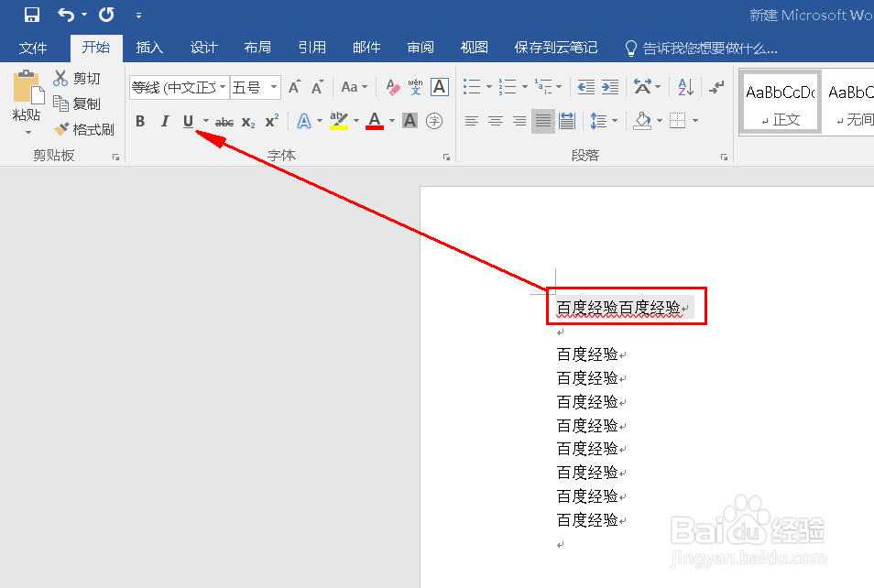
Task: Click the Increase Indent icon
Action: 610,87
